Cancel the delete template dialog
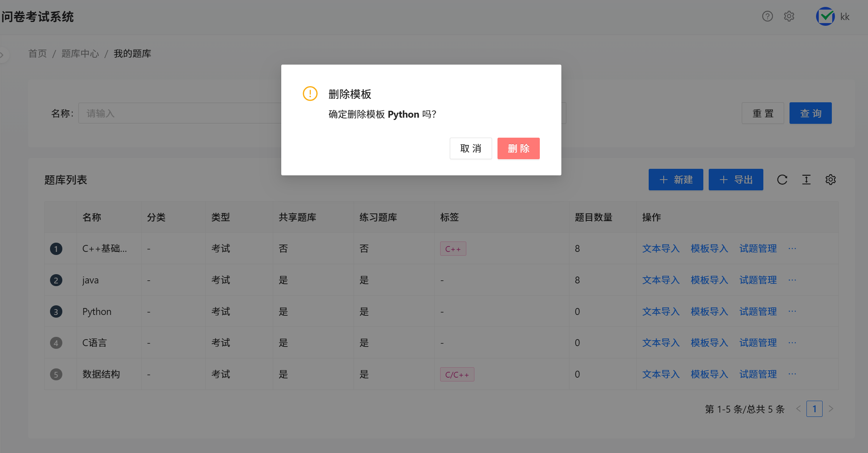Screen dimensions: 868x453 point(471,148)
